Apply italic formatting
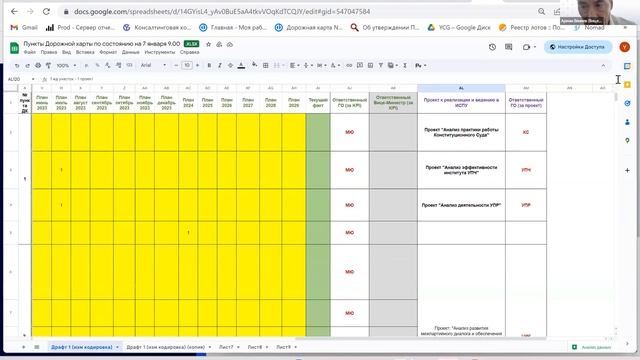The width and height of the screenshot is (640, 360). (x=220, y=65)
